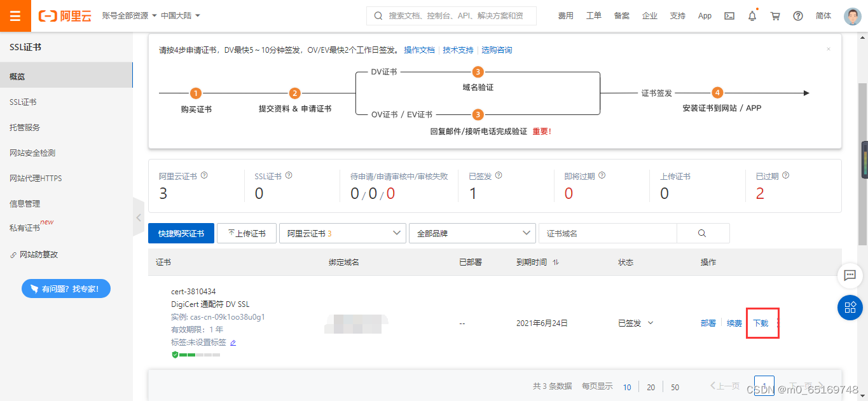This screenshot has width=868, height=401.
Task: Click the top search documentation input
Action: (451, 16)
